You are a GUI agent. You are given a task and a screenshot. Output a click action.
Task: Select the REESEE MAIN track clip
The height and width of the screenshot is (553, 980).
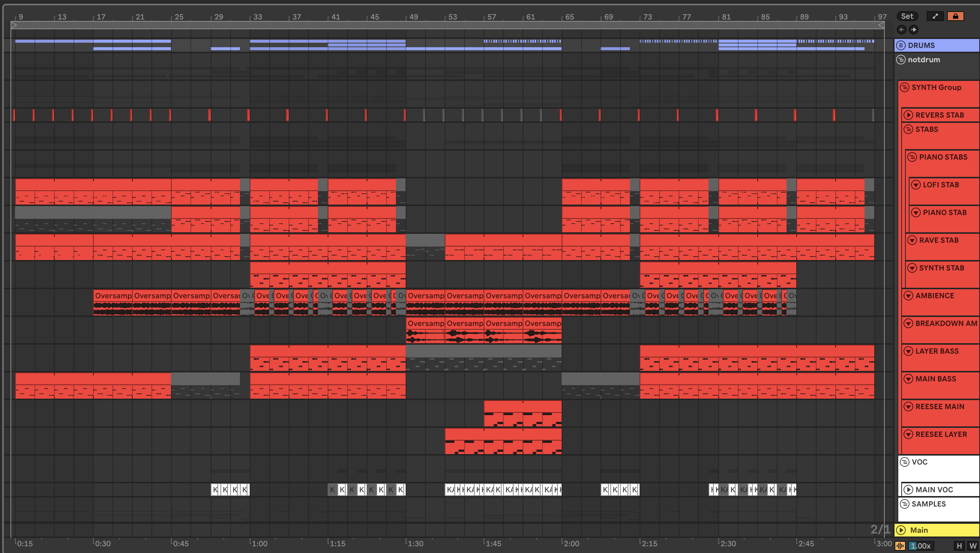523,414
